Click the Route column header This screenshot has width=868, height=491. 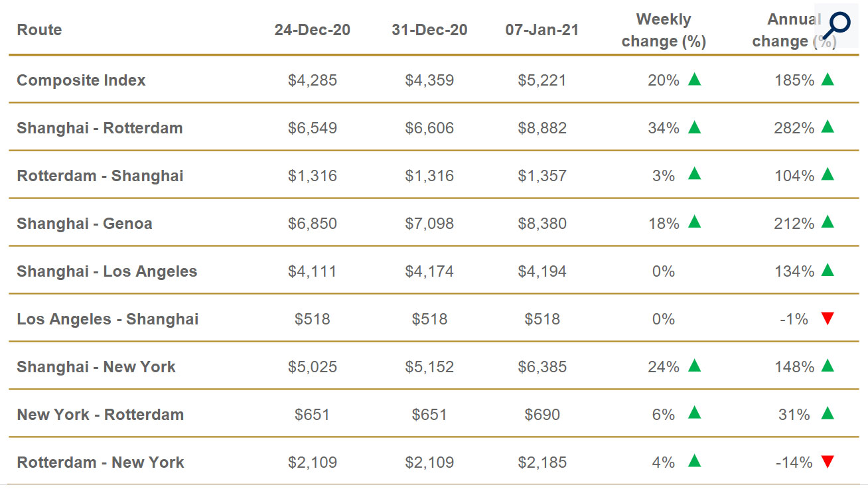pos(39,30)
